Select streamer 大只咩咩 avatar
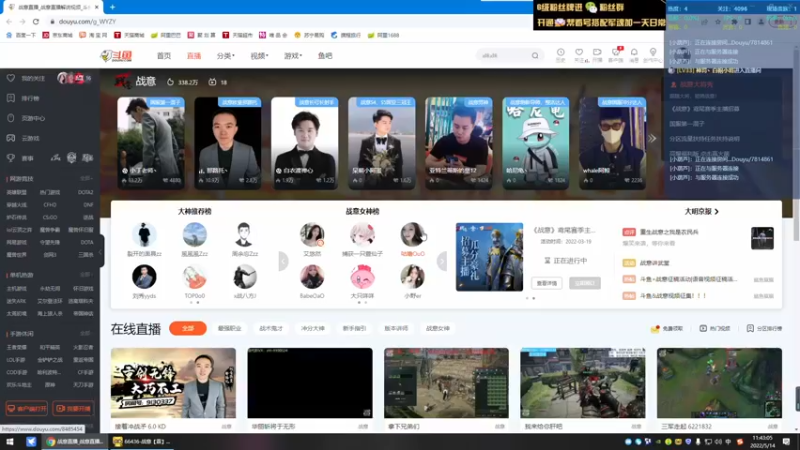Viewport: 800px width, 450px height. tap(362, 277)
